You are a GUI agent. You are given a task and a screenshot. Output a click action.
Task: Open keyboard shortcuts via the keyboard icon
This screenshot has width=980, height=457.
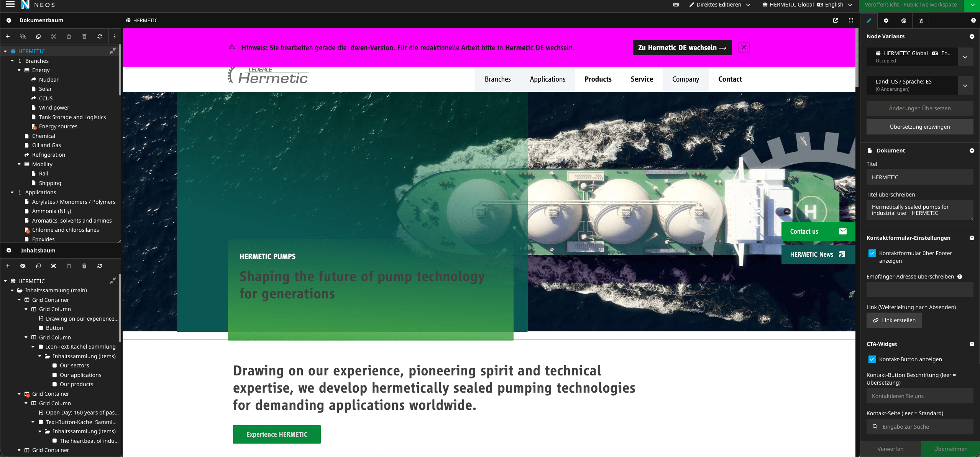(676, 5)
